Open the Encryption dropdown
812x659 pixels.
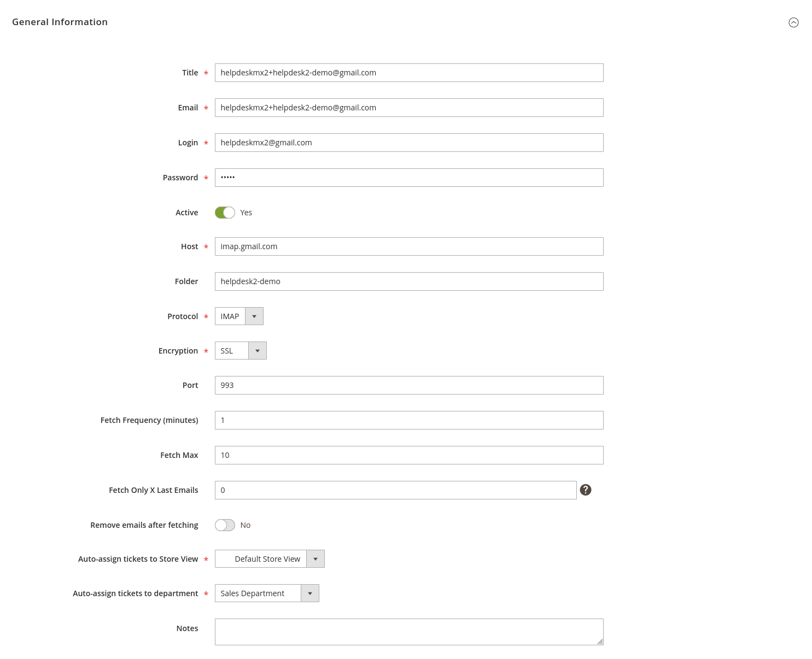(241, 351)
